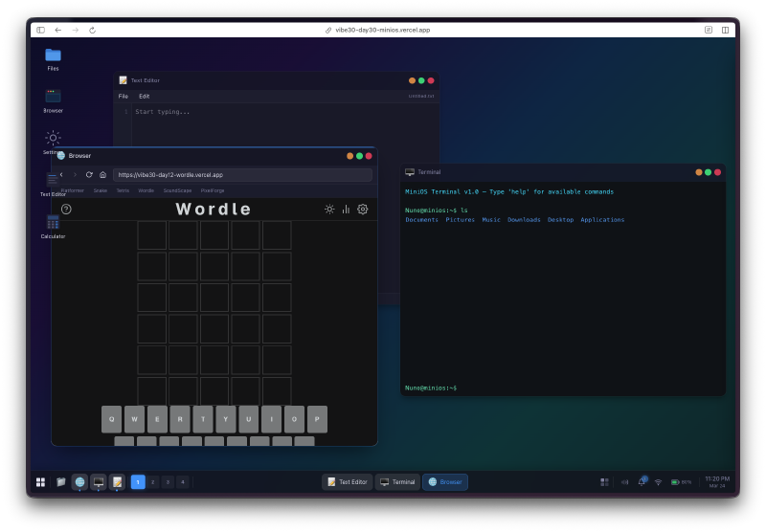Screen dimensions: 766x532
Task: Click Applications in Terminal ls output
Action: [602, 220]
